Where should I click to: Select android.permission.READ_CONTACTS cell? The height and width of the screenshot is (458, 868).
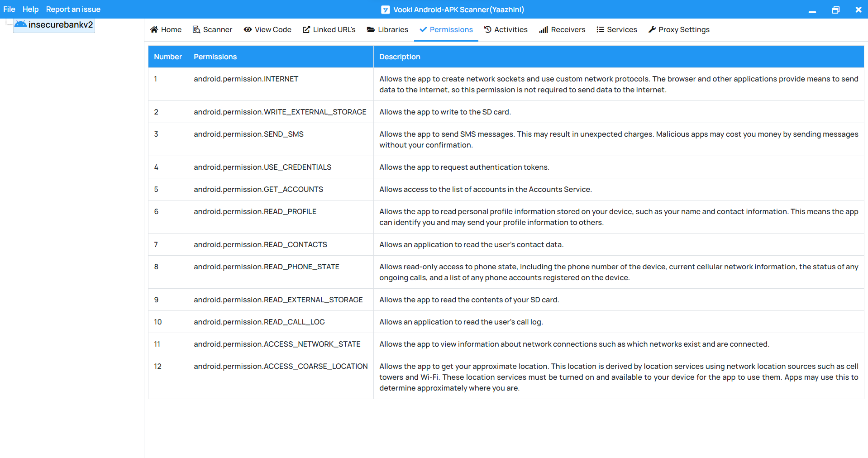pyautogui.click(x=281, y=244)
